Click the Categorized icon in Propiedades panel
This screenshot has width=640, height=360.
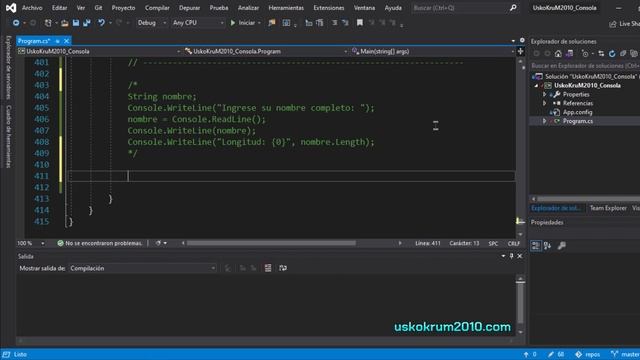536,246
